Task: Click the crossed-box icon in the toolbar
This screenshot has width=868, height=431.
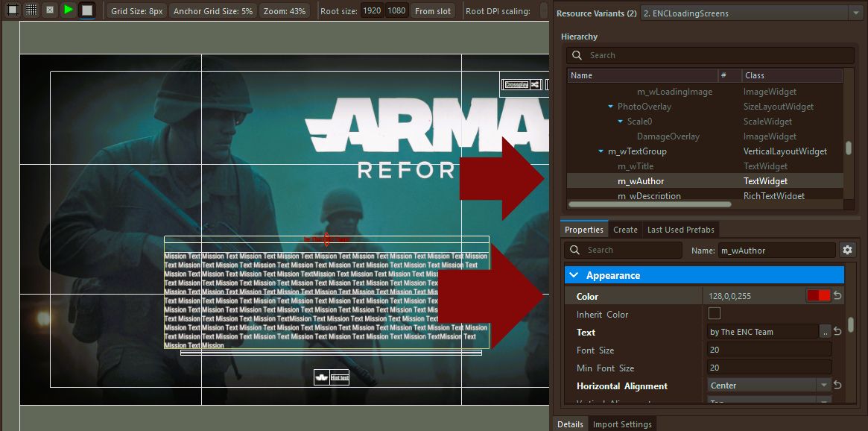Action: point(50,10)
